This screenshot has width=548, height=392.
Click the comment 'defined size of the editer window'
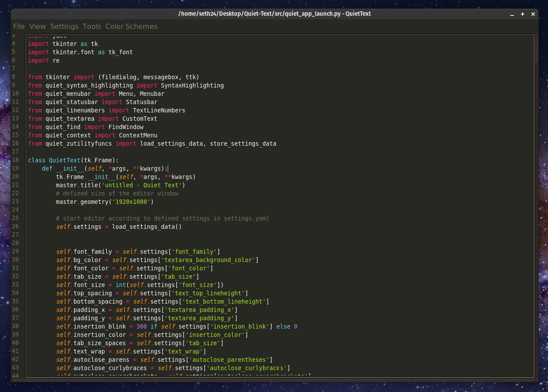[117, 193]
